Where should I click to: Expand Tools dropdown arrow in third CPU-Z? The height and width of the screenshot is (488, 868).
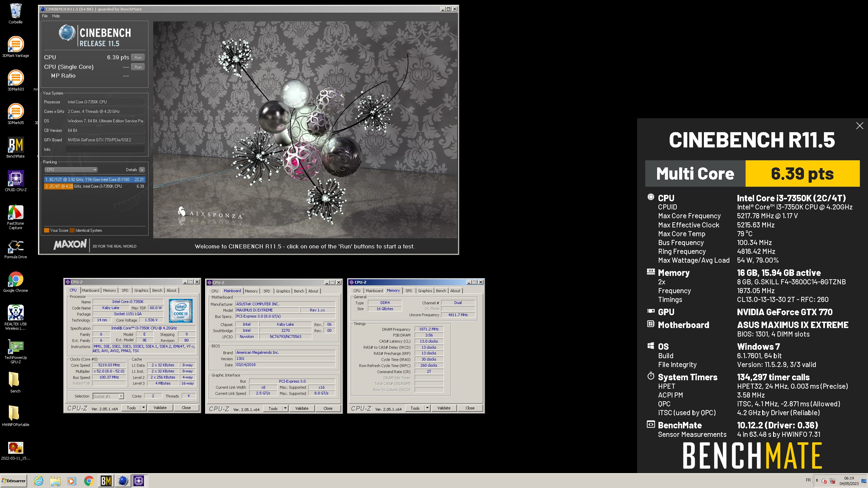tap(428, 408)
